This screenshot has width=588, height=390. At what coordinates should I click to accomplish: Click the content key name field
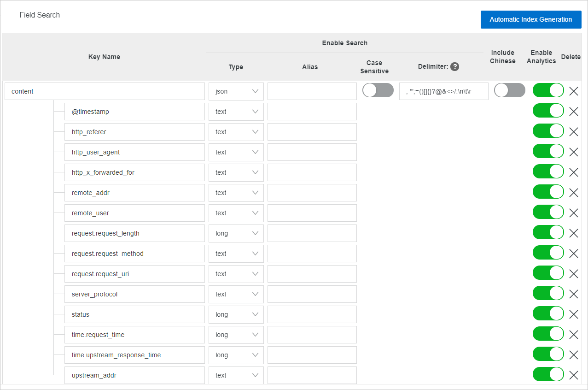pyautogui.click(x=105, y=91)
